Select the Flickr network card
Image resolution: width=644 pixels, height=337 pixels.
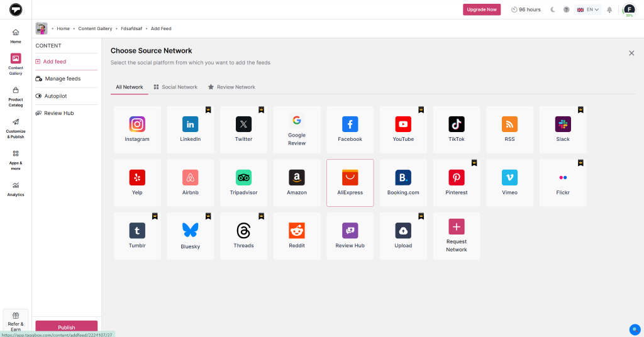(x=563, y=183)
